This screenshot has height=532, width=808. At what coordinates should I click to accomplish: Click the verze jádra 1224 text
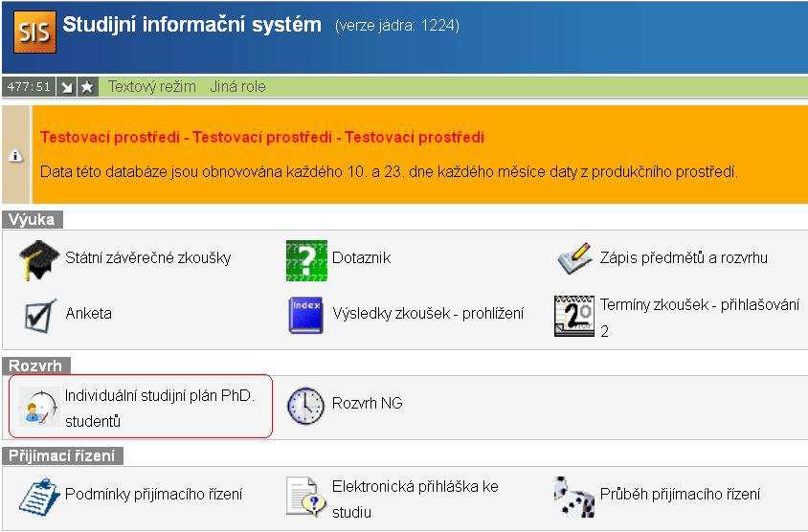(x=397, y=26)
